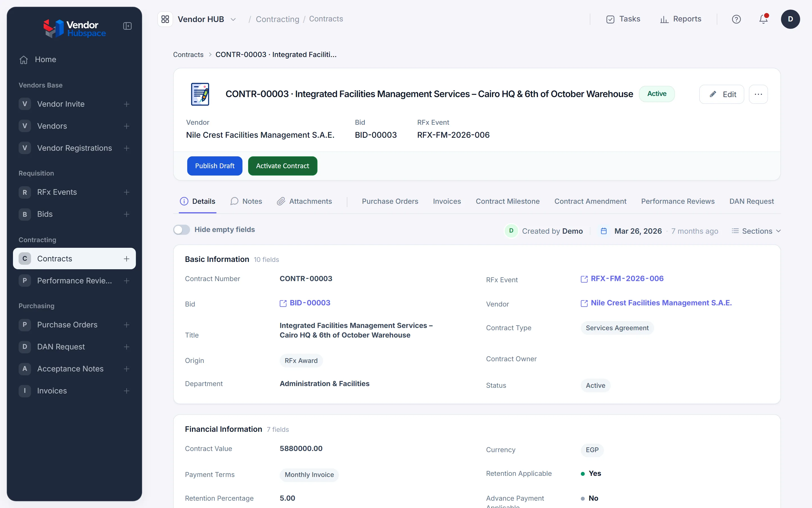The image size is (812, 508).
Task: Switch to the Attachments tab
Action: 304,201
